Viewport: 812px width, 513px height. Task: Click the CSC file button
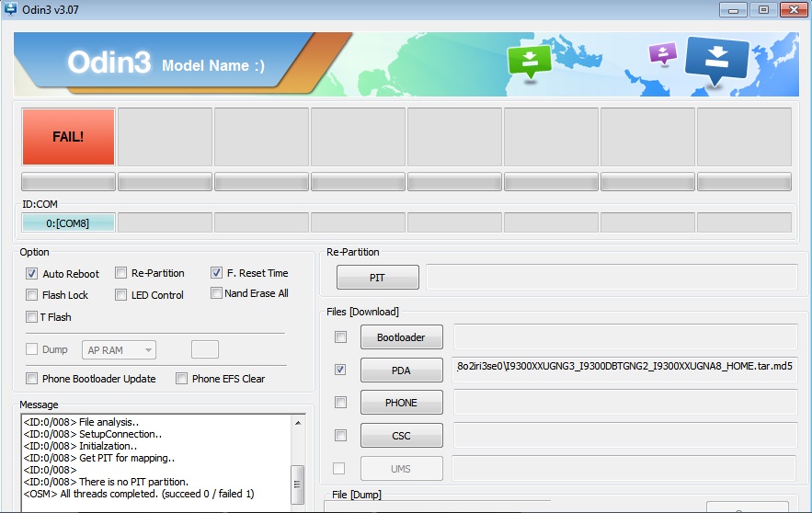[x=401, y=436]
